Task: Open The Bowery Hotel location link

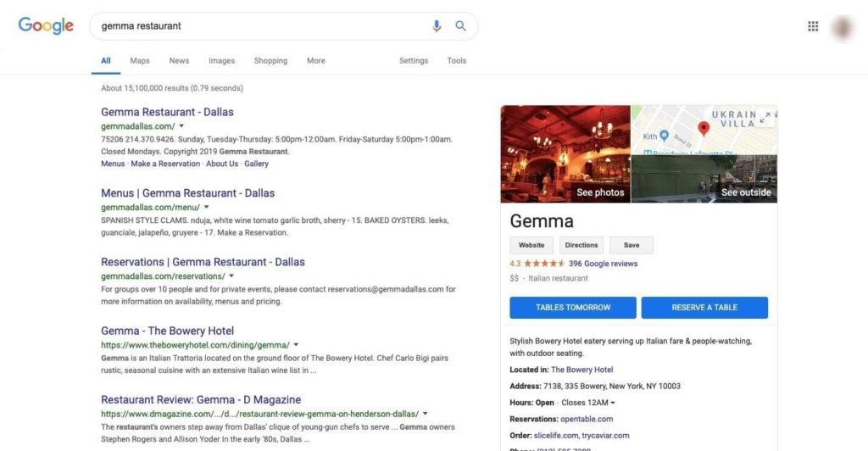Action: click(581, 370)
